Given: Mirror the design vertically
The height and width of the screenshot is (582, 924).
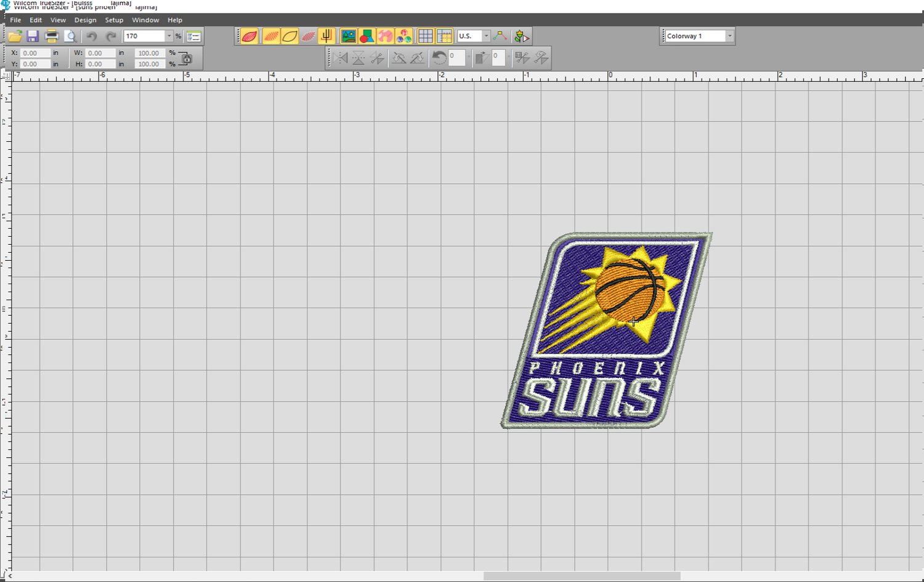Looking at the screenshot, I should click(x=359, y=58).
